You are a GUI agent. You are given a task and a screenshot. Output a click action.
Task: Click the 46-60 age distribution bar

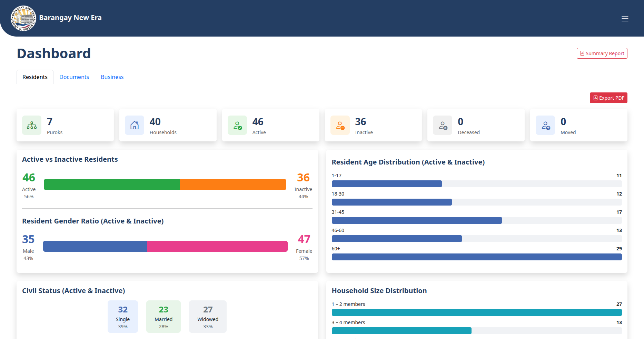point(397,239)
